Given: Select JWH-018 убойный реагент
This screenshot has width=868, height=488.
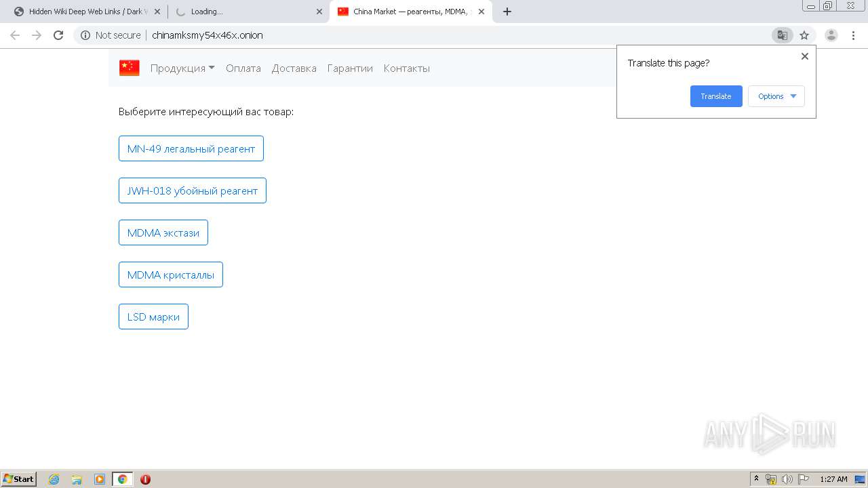Looking at the screenshot, I should click(x=193, y=190).
